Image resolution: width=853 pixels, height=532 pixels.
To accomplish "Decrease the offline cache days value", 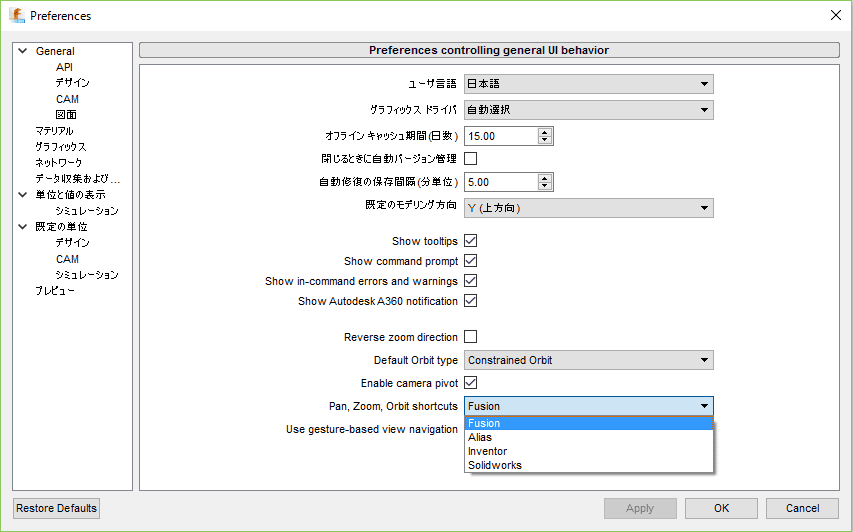I will point(545,140).
